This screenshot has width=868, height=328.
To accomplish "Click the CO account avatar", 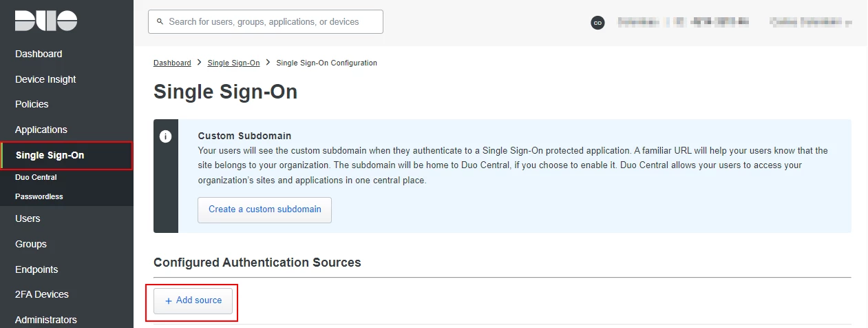I will (597, 23).
